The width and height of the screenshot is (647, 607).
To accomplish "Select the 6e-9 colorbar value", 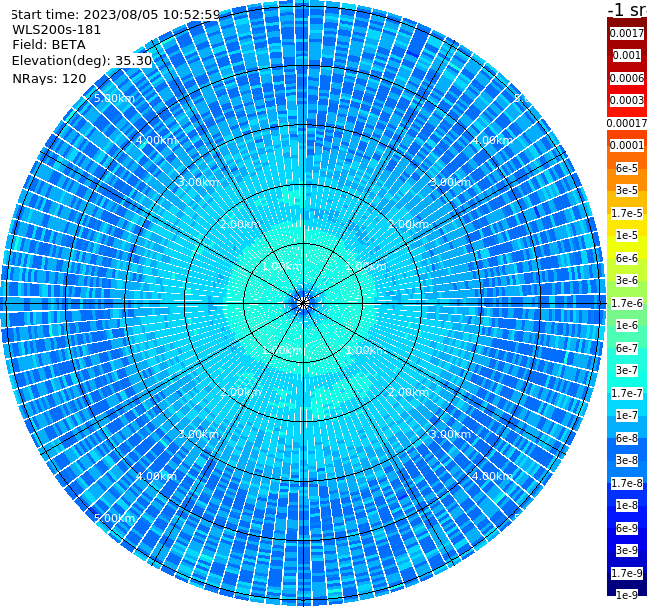I will click(x=627, y=528).
